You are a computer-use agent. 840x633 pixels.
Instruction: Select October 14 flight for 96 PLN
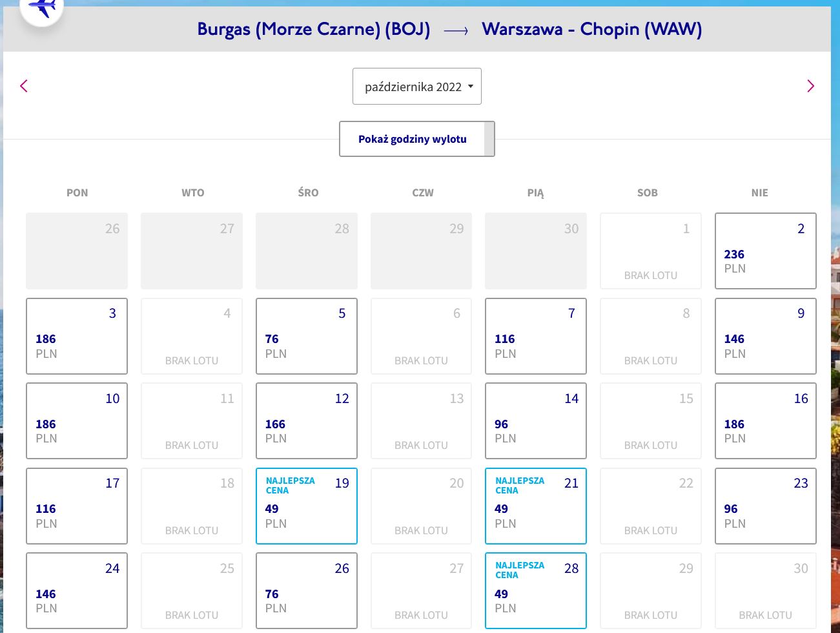(536, 420)
